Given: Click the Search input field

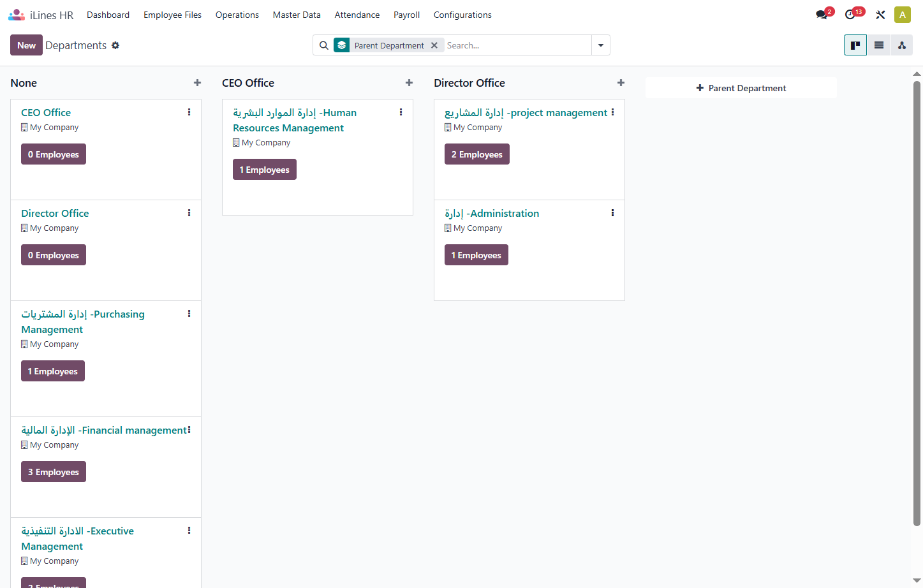Looking at the screenshot, I should pyautogui.click(x=517, y=45).
